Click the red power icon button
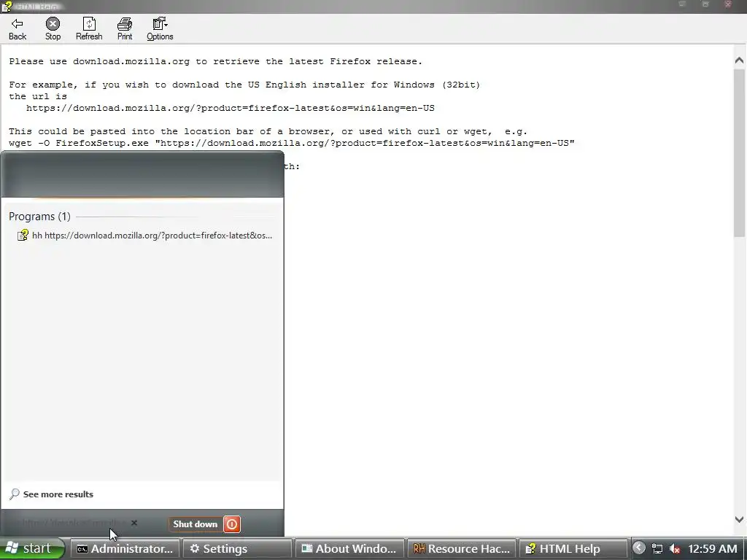The image size is (747, 560). coord(232,524)
